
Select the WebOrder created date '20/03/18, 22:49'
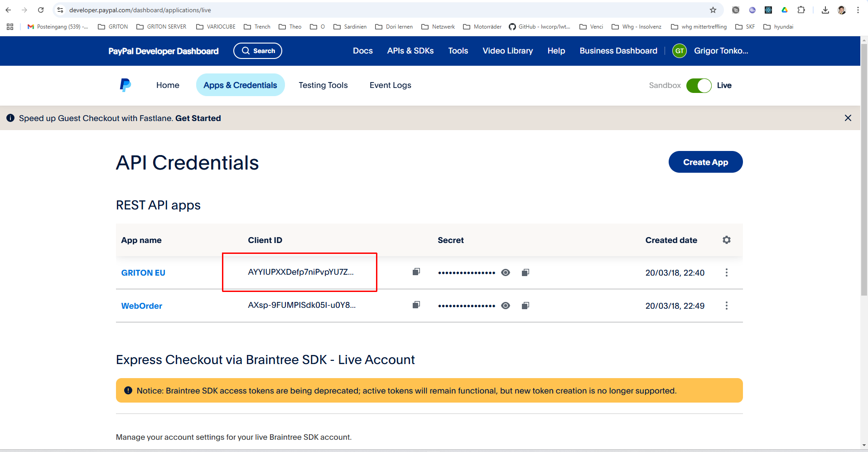point(675,306)
